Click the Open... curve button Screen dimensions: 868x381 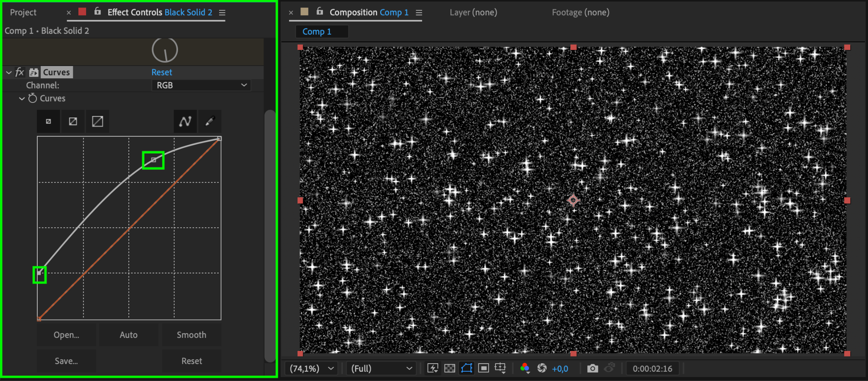point(67,335)
